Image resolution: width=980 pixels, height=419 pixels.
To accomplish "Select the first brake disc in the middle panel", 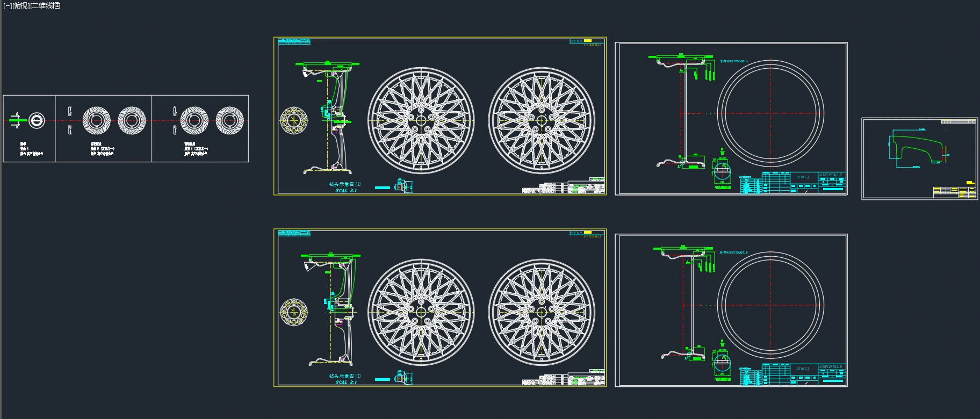I will [96, 120].
